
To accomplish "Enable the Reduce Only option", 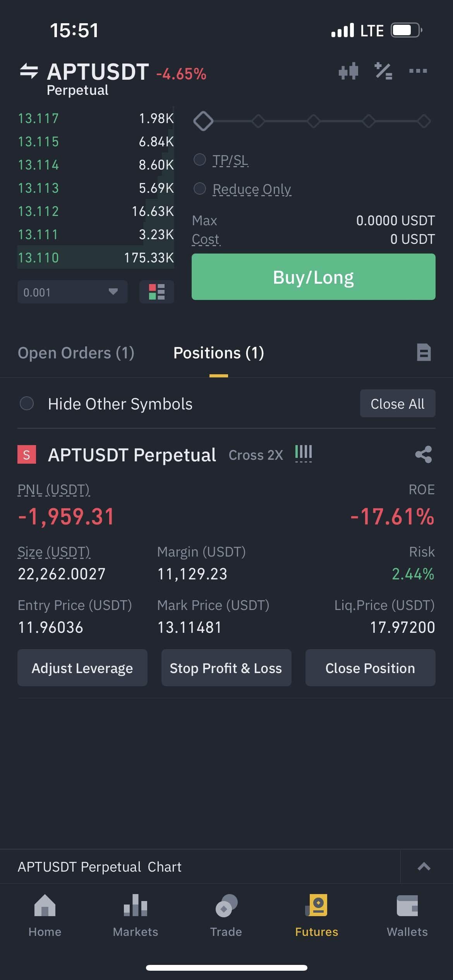I will point(199,189).
